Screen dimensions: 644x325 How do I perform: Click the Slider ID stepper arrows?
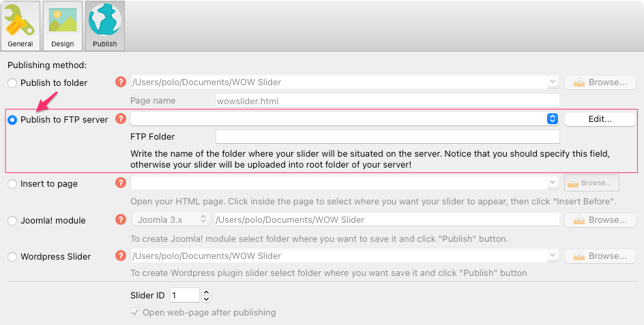pyautogui.click(x=207, y=296)
